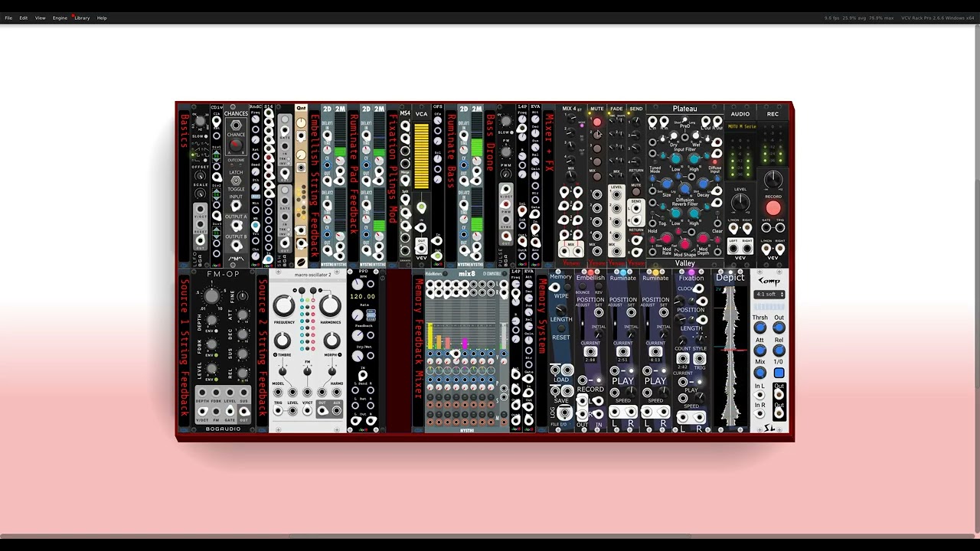
Task: Click the CHANCE input jack on CHANCES module
Action: [x=236, y=125]
